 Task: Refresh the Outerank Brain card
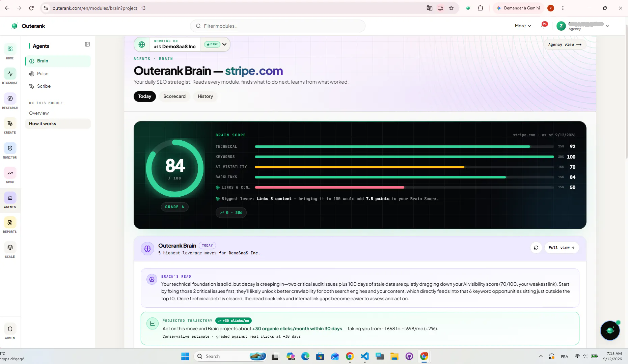tap(536, 248)
